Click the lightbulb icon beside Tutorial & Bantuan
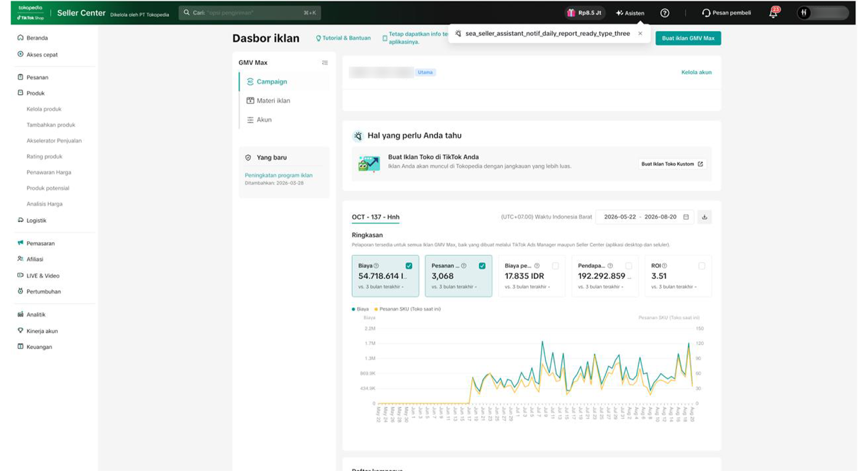The height and width of the screenshot is (471, 868). point(319,38)
